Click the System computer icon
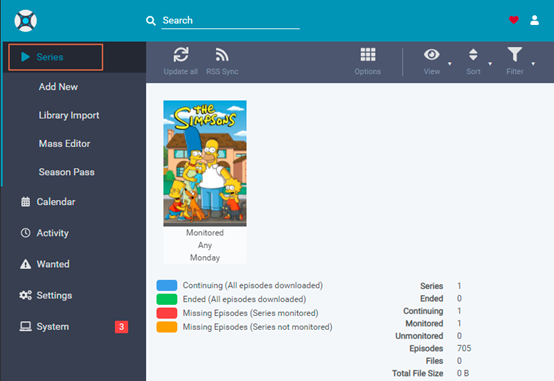Image resolution: width=554 pixels, height=381 pixels. pos(25,326)
